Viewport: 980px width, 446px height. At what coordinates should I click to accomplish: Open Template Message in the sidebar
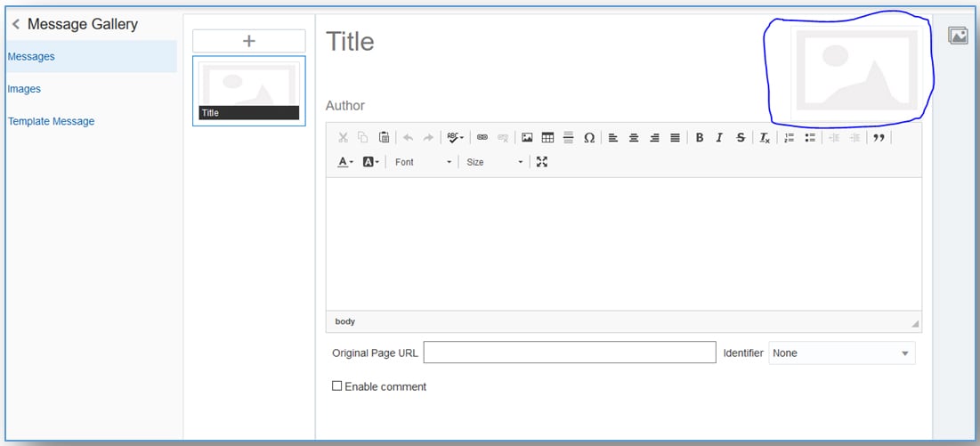coord(52,121)
